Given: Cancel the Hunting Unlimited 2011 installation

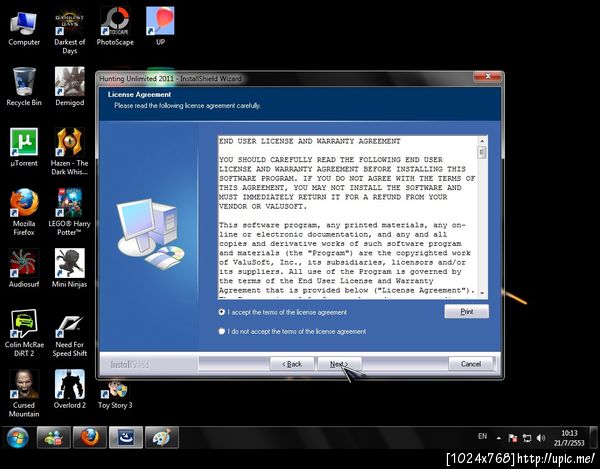Looking at the screenshot, I should pyautogui.click(x=471, y=364).
